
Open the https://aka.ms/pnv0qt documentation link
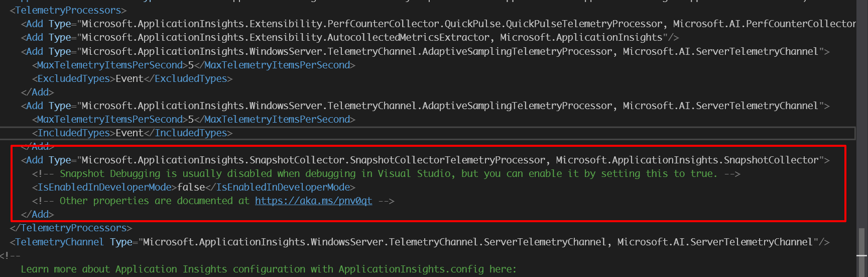(x=313, y=201)
